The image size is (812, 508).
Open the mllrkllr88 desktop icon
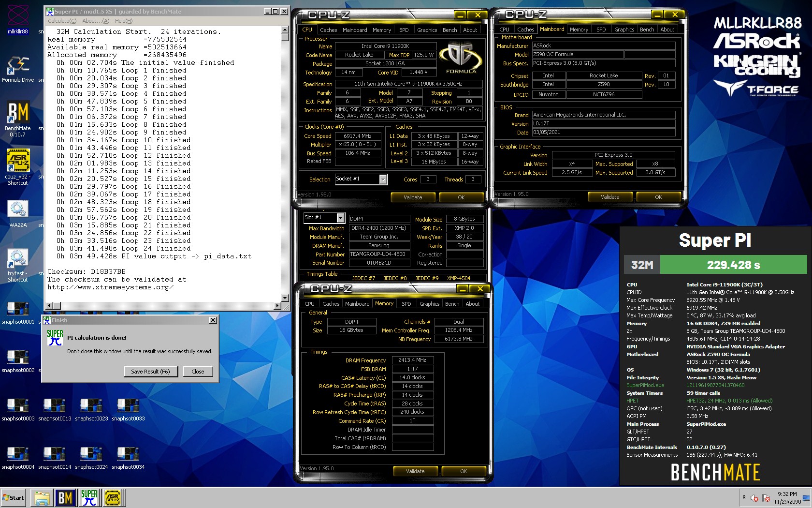[x=18, y=19]
